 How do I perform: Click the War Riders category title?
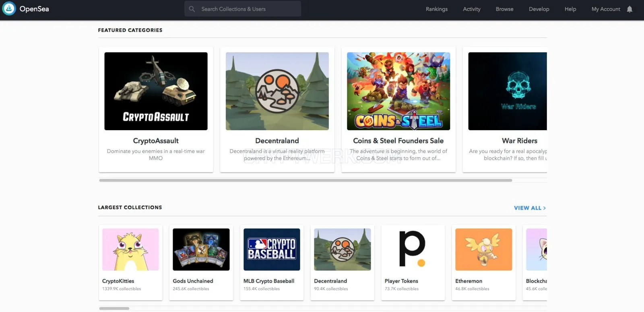pos(520,141)
